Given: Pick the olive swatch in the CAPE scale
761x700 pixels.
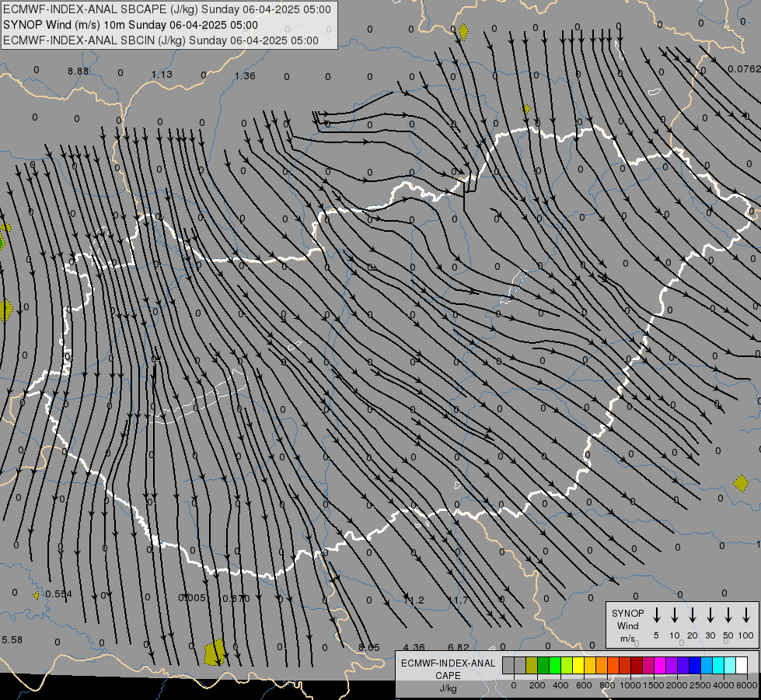Looking at the screenshot, I should [x=532, y=665].
